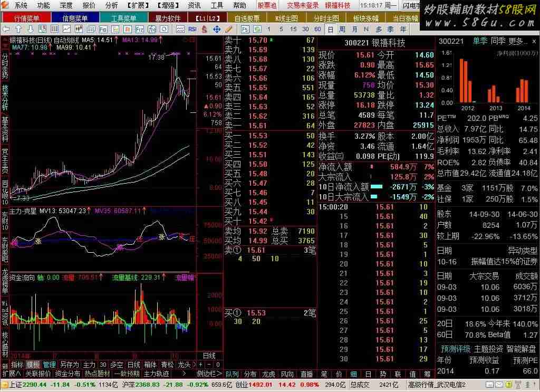This screenshot has width=540, height=392.
Task: Click the envelope icon in the status bar
Action: (499, 385)
